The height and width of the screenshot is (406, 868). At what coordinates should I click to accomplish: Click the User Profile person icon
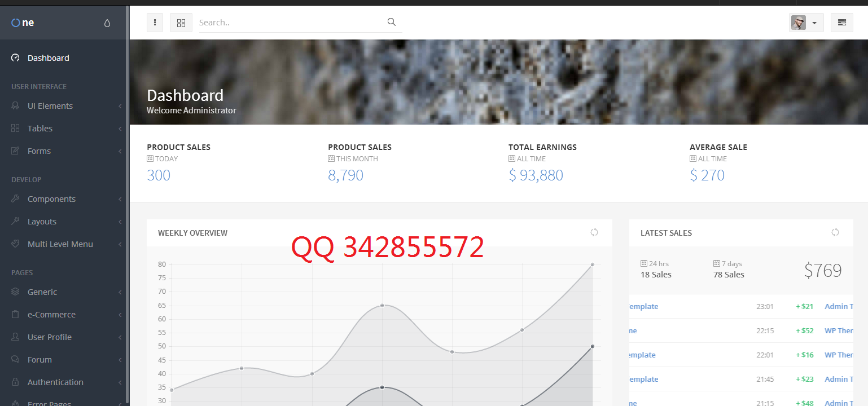pyautogui.click(x=15, y=337)
